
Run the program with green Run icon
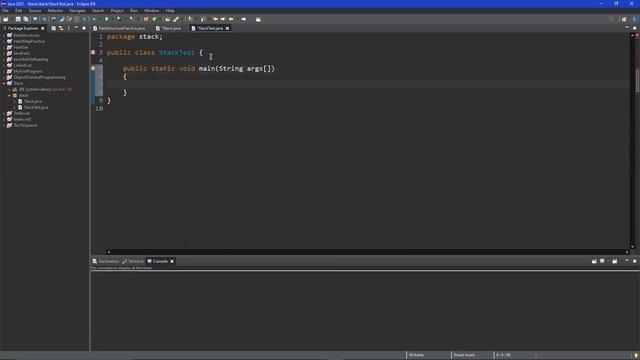point(107,19)
